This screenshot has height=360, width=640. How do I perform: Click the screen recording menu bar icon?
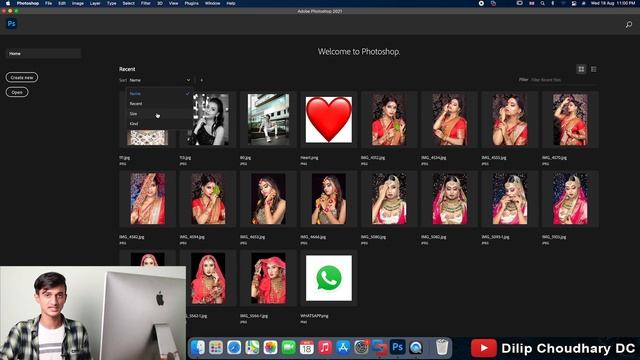click(481, 3)
